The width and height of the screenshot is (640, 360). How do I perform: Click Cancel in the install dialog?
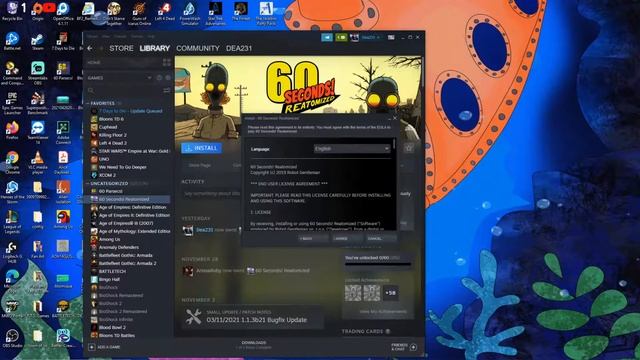(x=380, y=238)
